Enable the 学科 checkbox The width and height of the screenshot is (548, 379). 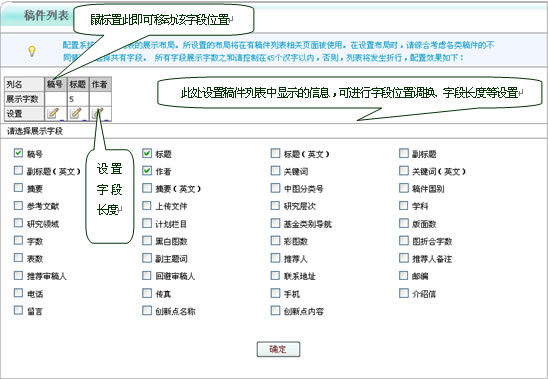point(404,206)
